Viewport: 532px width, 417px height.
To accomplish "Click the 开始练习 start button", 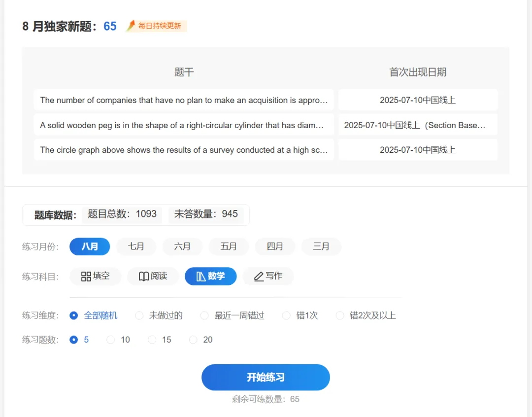I will 266,377.
